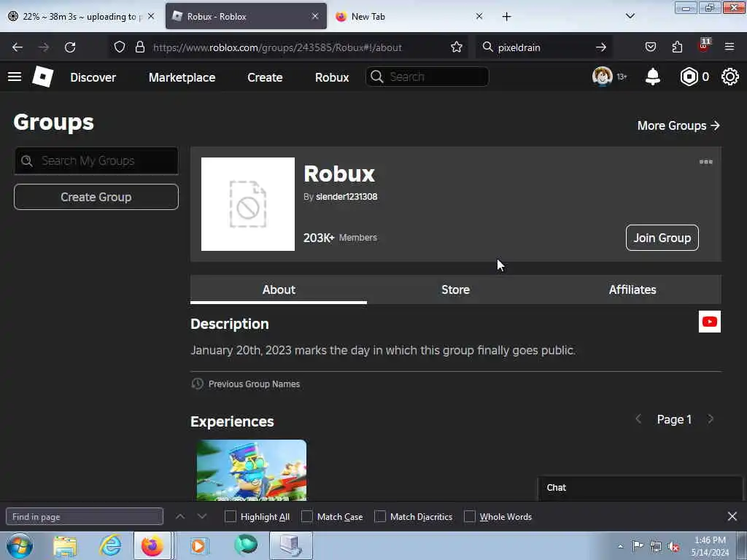Jump to next find match arrow
The width and height of the screenshot is (747, 560).
click(202, 516)
